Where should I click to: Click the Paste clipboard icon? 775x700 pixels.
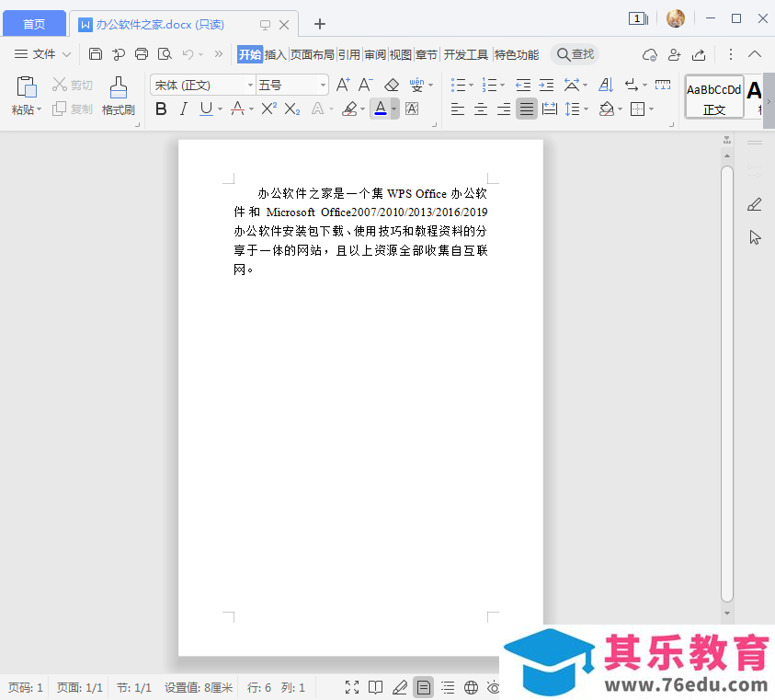click(x=26, y=86)
